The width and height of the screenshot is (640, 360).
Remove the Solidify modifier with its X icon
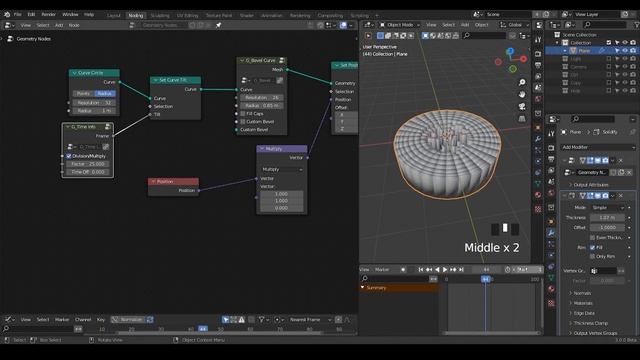click(621, 196)
